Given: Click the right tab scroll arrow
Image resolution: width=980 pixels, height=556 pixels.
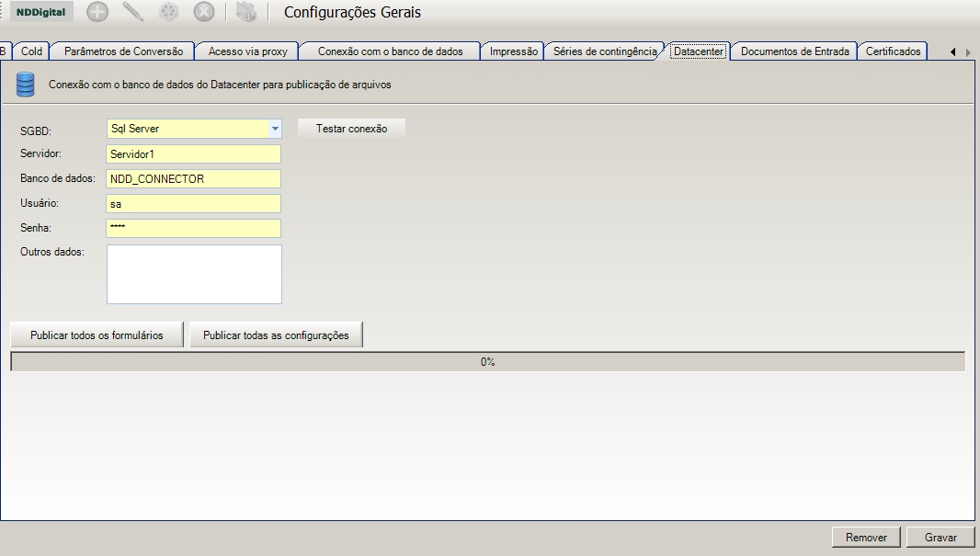Looking at the screenshot, I should 968,51.
